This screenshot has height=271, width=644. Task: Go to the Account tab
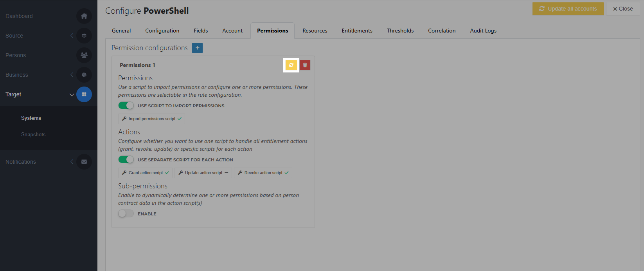(232, 31)
